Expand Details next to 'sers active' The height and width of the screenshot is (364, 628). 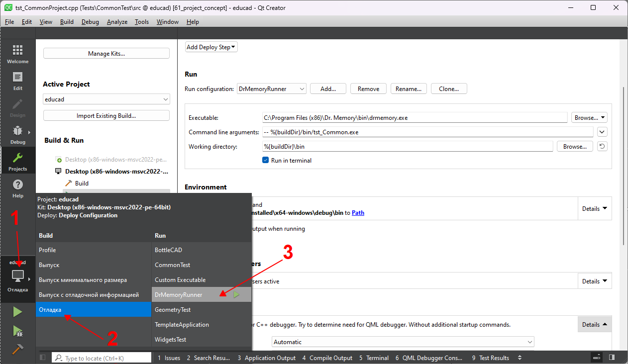pos(595,281)
